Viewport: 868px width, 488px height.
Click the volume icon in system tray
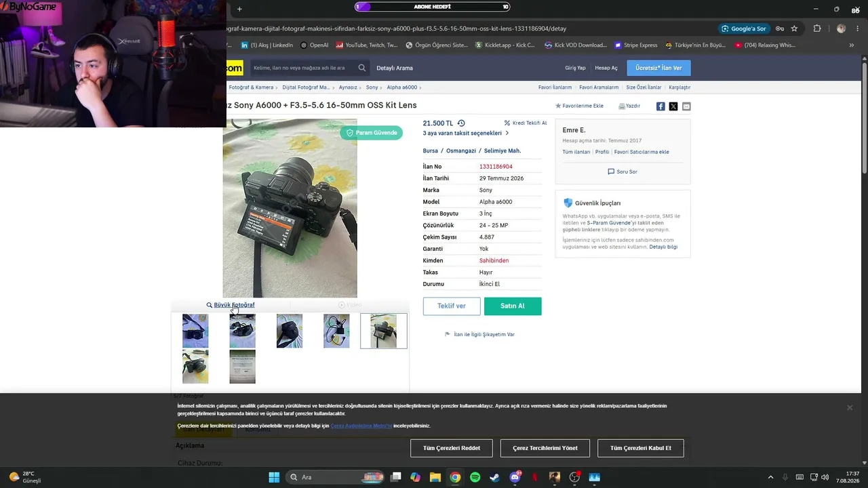(825, 477)
